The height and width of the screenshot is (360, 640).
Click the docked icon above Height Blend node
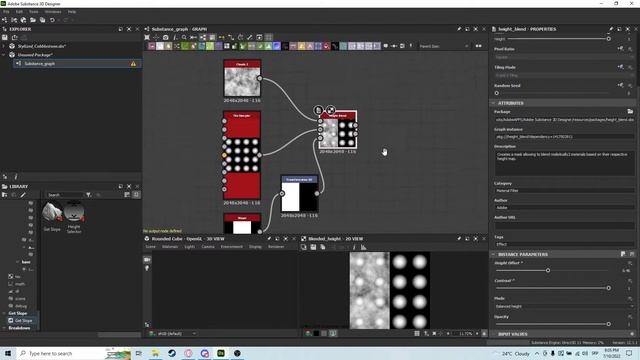318,110
